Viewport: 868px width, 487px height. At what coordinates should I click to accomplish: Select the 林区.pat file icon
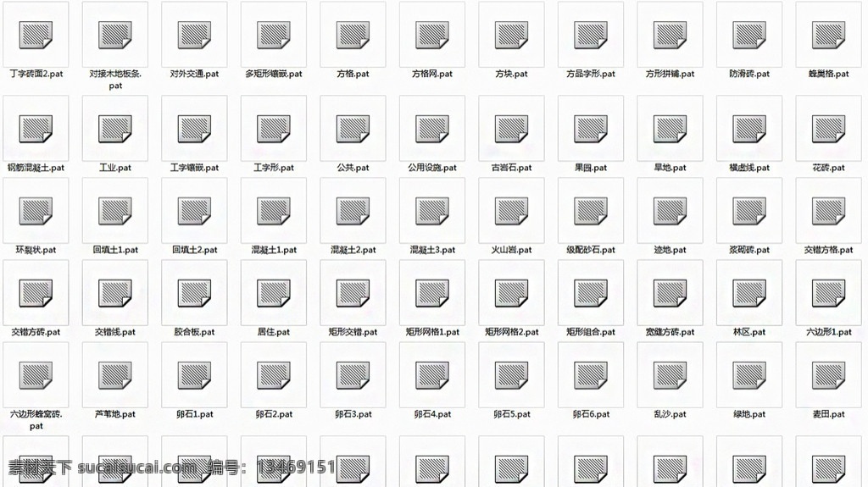point(749,293)
